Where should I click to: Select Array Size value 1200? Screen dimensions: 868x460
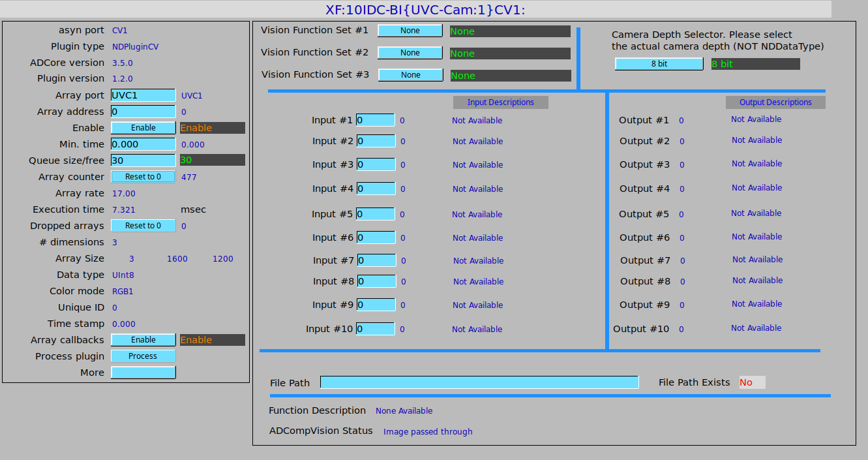(223, 259)
